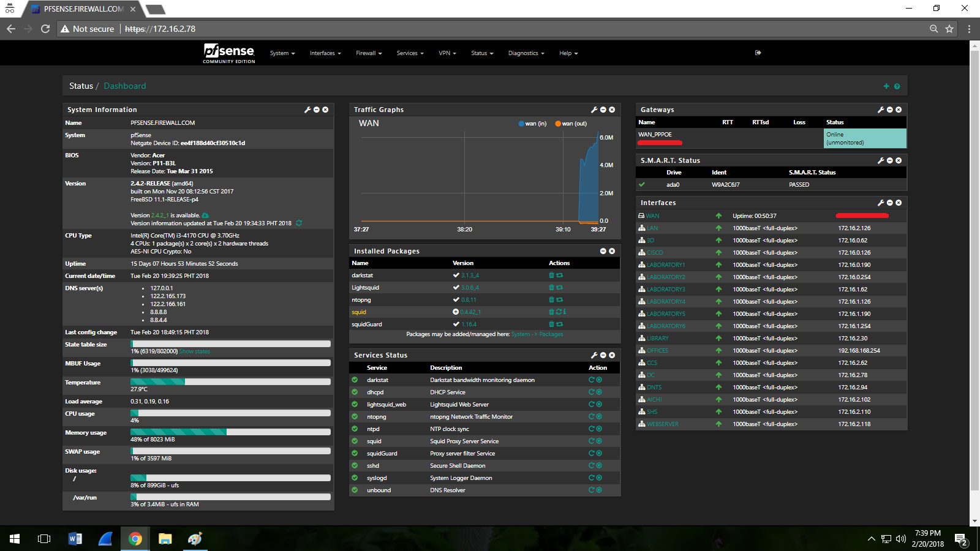Image resolution: width=980 pixels, height=551 pixels.
Task: Stop the sshd service
Action: pyautogui.click(x=599, y=466)
